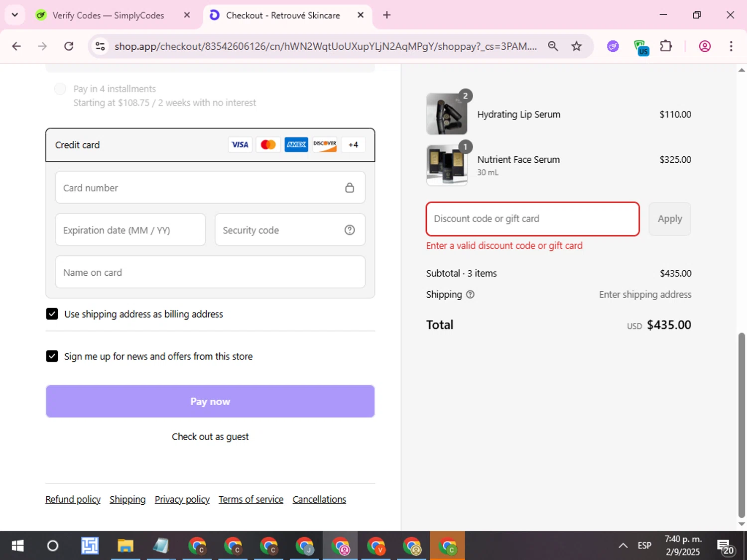Open the Shipping policy link
This screenshot has width=747, height=560.
click(127, 499)
